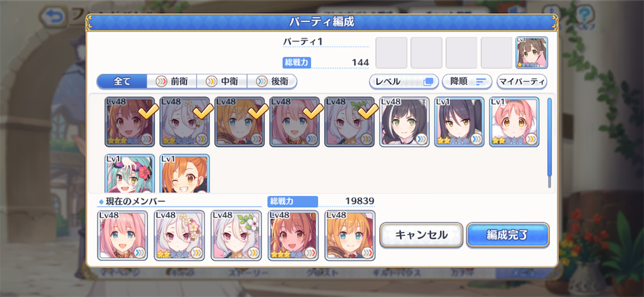The width and height of the screenshot is (644, 297).
Task: Click the character list vertical scrollbar
Action: click(550, 143)
